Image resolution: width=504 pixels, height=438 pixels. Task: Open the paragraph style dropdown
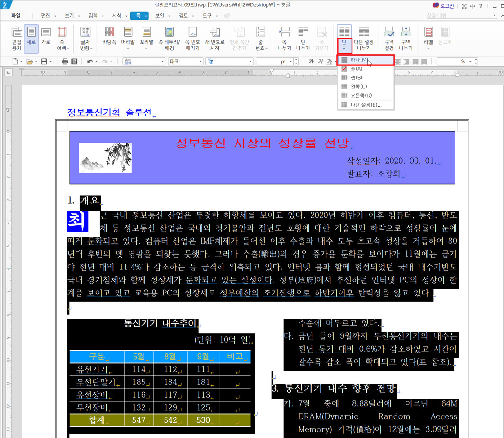[144, 62]
